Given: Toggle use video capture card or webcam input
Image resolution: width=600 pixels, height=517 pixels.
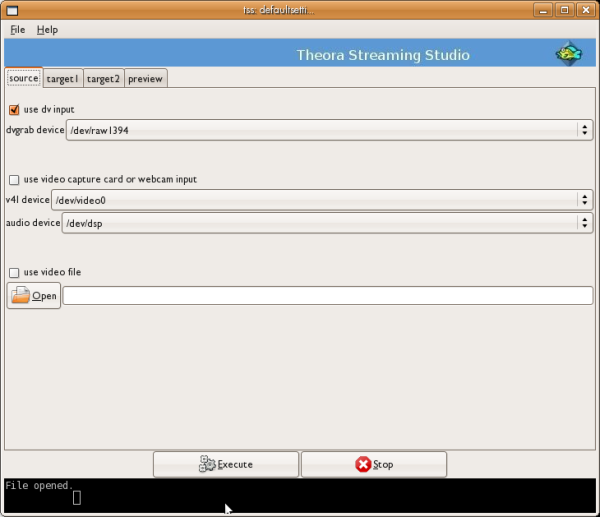Looking at the screenshot, I should 14,180.
